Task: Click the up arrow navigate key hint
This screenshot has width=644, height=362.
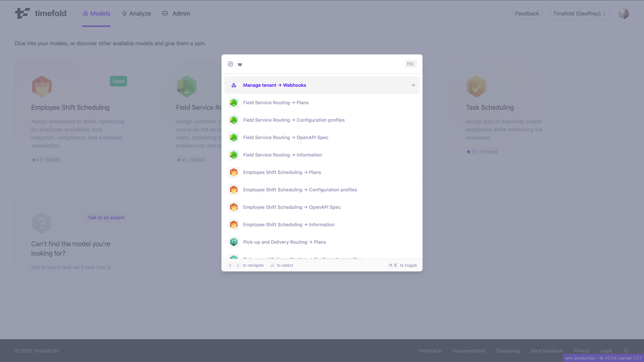Action: pos(230,265)
